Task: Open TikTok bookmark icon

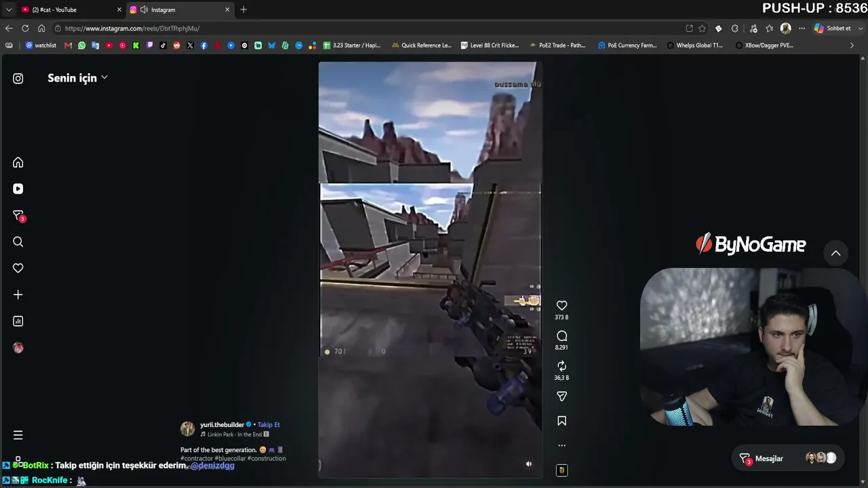Action: pos(163,45)
